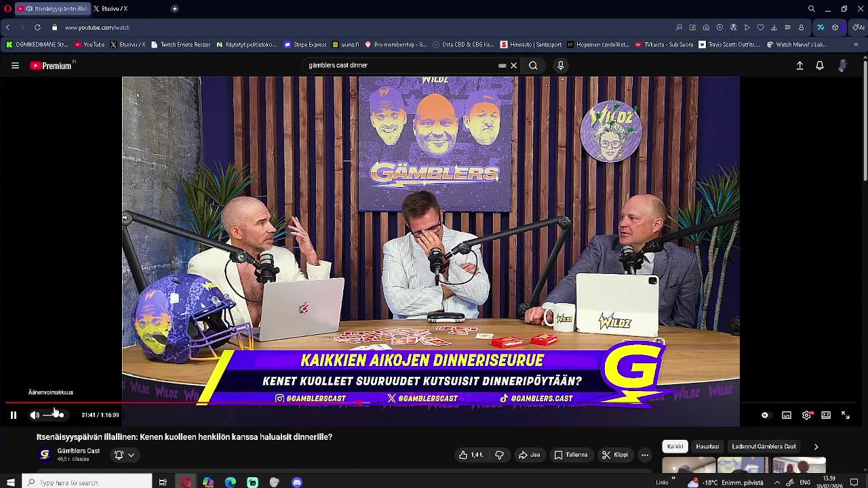Image resolution: width=868 pixels, height=488 pixels.
Task: Open the uuno.fi bookmark
Action: tap(345, 45)
